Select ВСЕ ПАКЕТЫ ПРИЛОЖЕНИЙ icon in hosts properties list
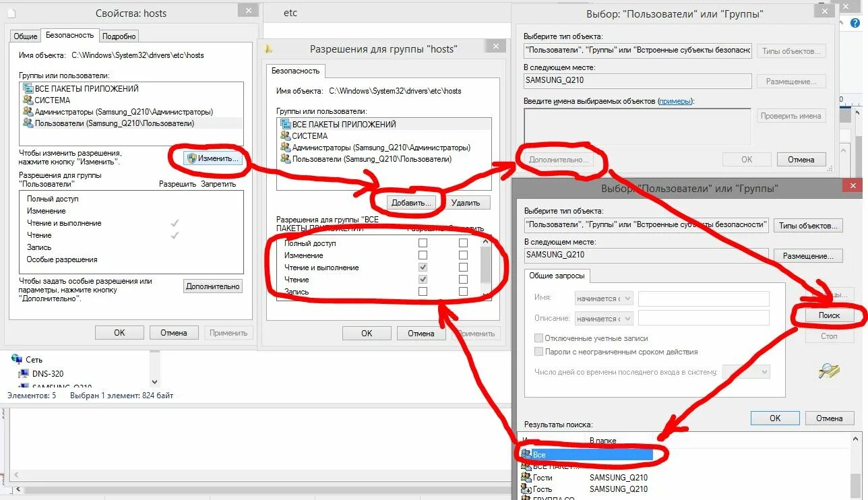This screenshot has height=500, width=868. [x=28, y=88]
